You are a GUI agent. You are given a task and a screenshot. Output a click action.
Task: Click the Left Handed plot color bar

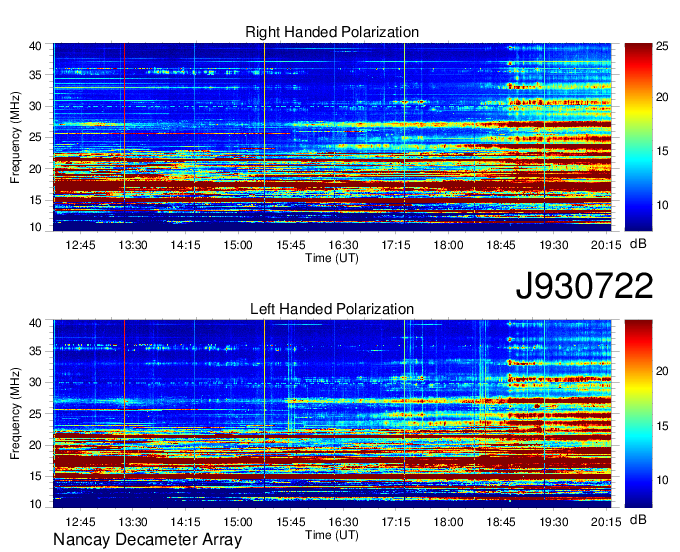(638, 413)
